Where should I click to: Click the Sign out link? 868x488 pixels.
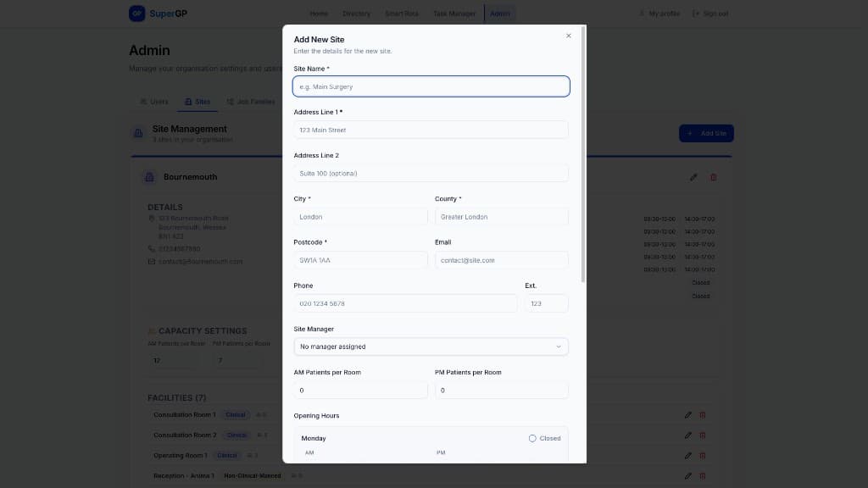(710, 14)
